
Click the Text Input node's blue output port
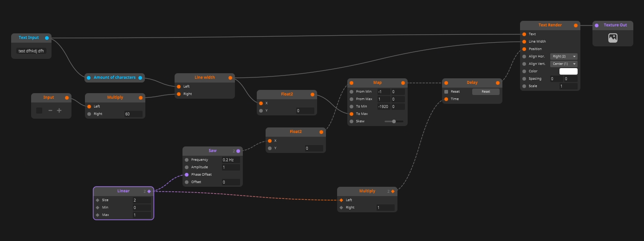pos(47,38)
